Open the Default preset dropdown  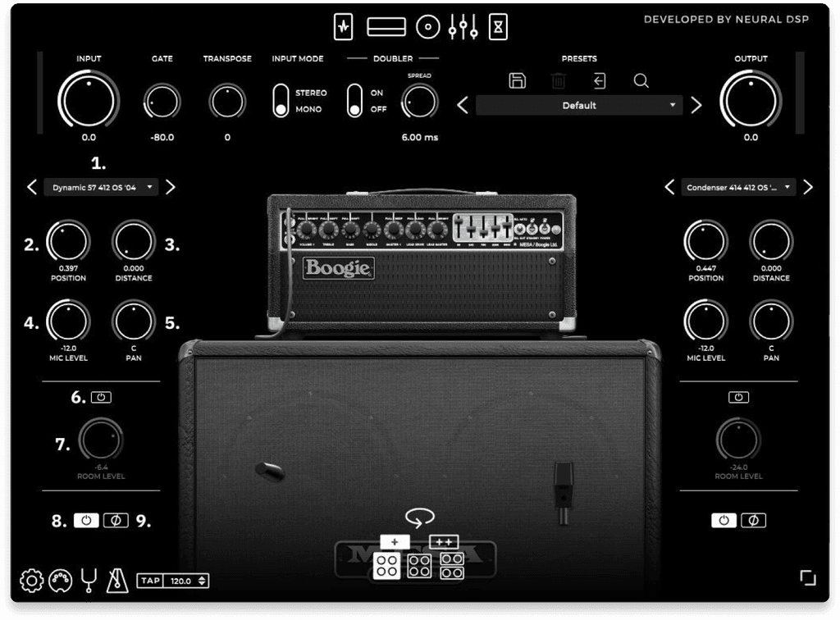[579, 105]
